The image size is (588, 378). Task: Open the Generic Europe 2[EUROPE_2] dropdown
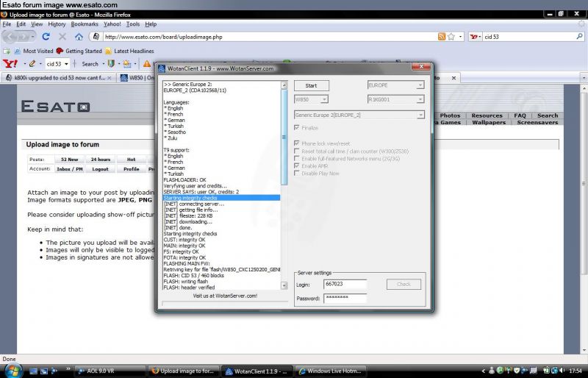point(359,115)
